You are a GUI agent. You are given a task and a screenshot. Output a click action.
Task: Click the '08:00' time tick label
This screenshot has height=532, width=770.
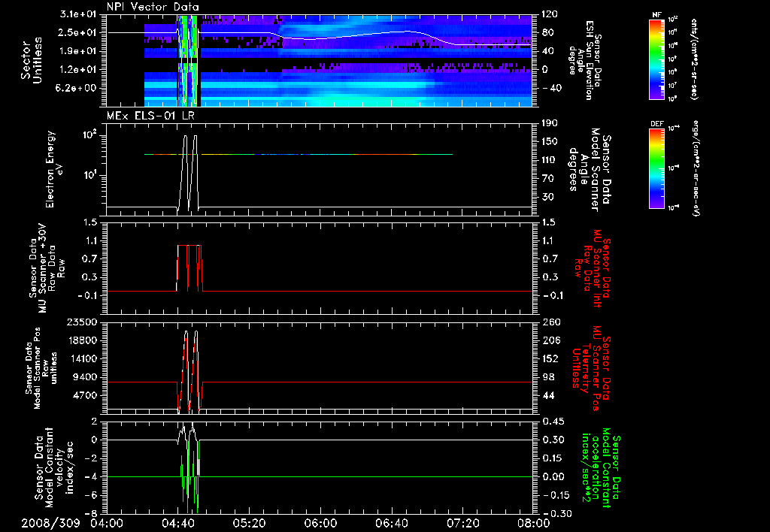tap(535, 523)
